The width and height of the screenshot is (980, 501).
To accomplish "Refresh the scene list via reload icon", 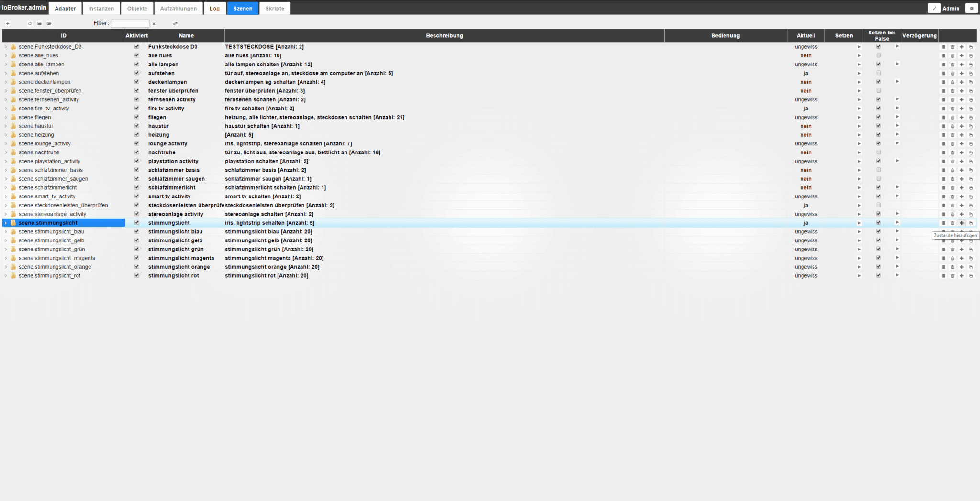I will 30,23.
